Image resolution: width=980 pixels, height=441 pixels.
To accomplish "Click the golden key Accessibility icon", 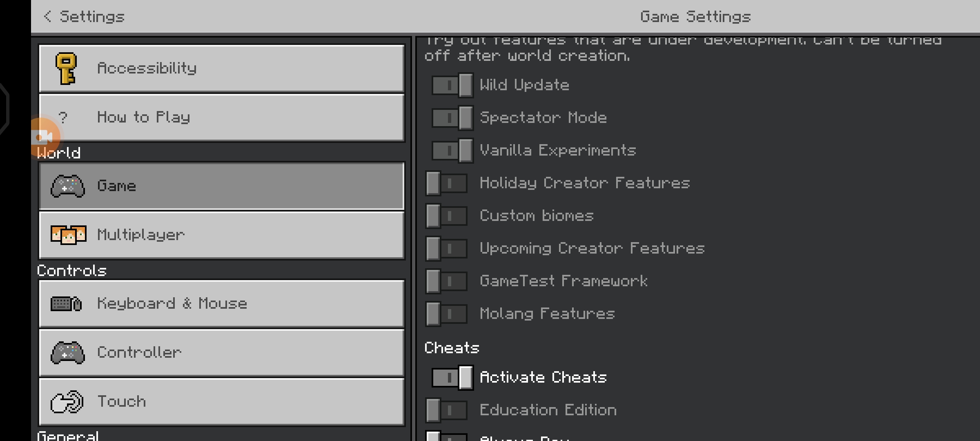I will click(x=67, y=68).
